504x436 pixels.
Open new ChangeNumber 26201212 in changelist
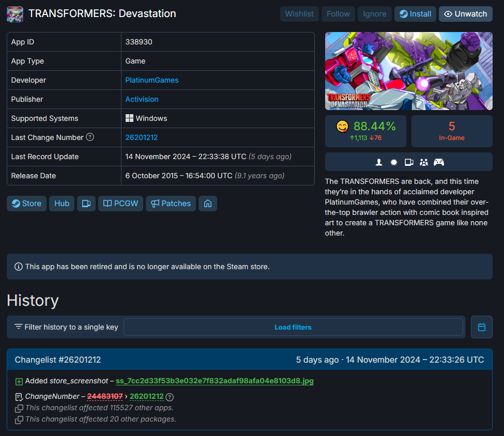147,396
